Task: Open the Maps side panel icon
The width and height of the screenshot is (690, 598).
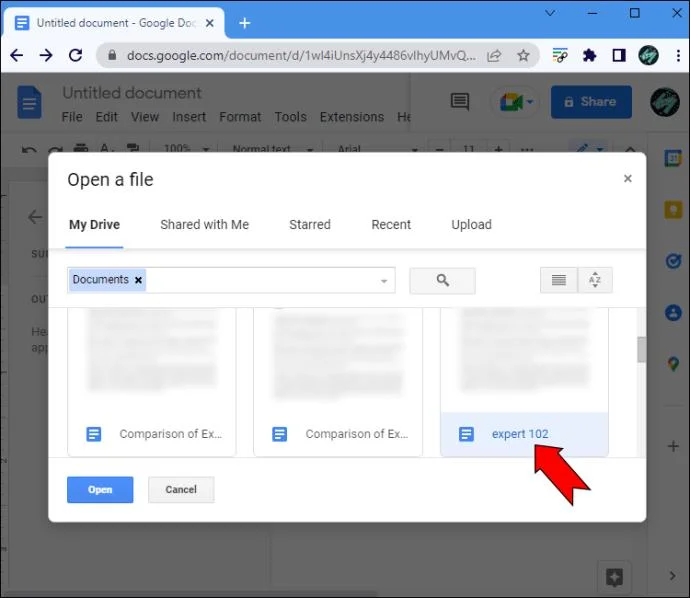Action: point(673,364)
